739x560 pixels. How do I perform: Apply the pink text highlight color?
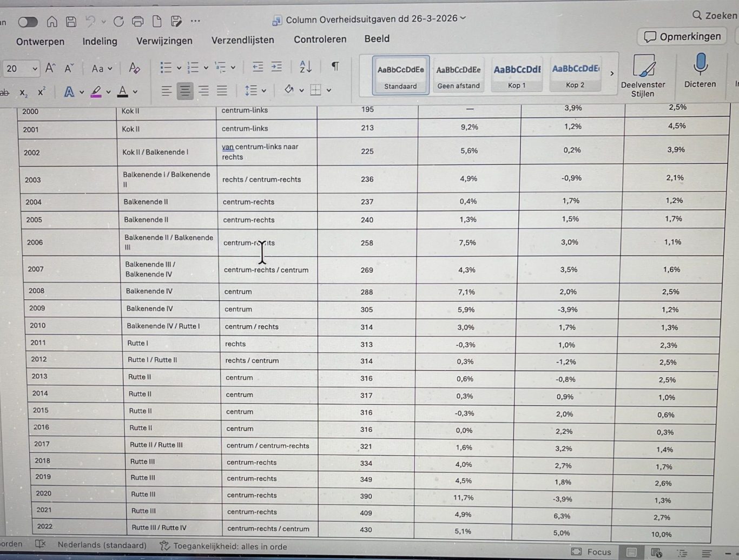pyautogui.click(x=96, y=92)
